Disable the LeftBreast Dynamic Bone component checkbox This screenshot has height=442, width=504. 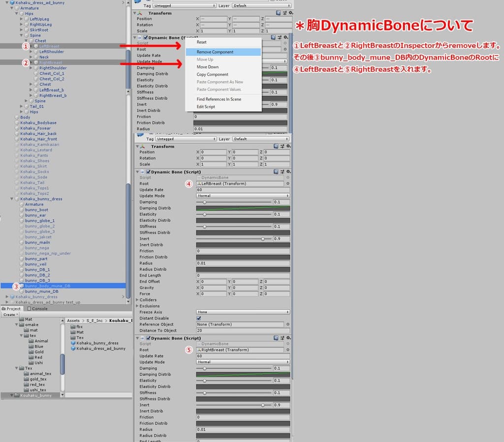(x=148, y=172)
